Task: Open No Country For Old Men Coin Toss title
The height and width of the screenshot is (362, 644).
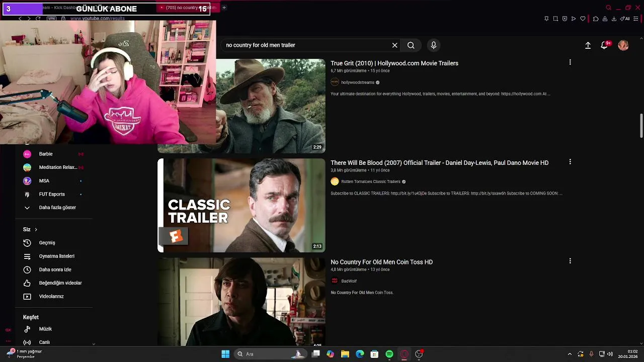Action: [381, 262]
